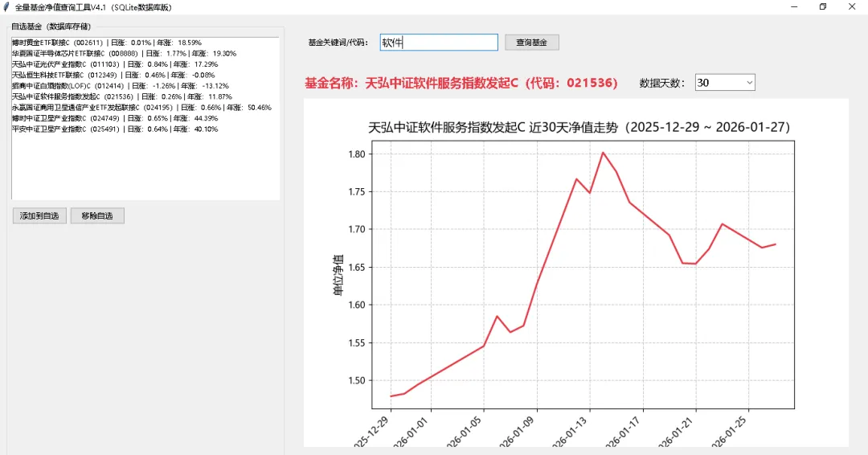Select 天弘恒生科技ETF联接C (012349) row
The height and width of the screenshot is (455, 868).
tap(145, 76)
